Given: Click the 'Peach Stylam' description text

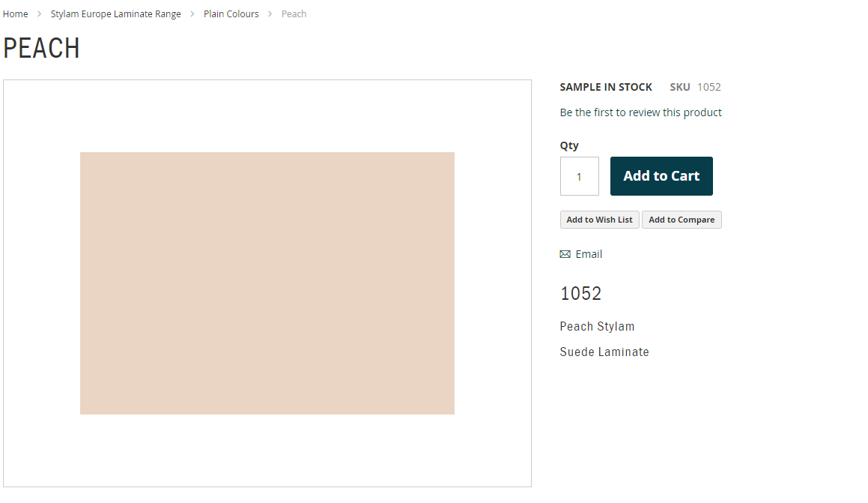Looking at the screenshot, I should click(x=598, y=326).
